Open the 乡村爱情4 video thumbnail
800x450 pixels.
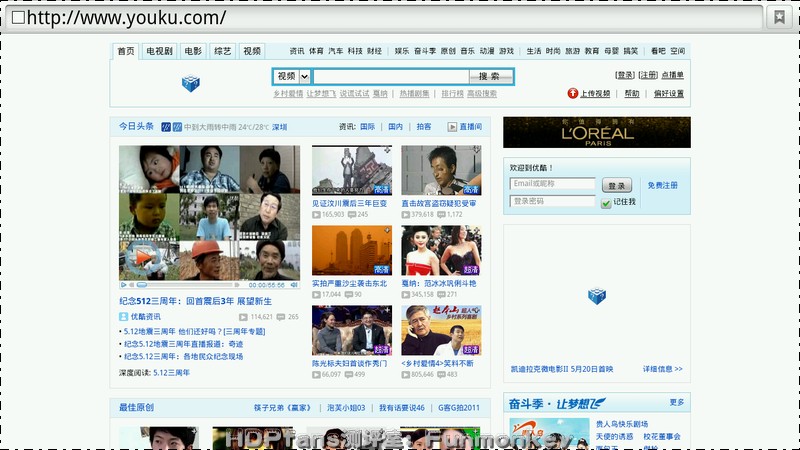[441, 330]
